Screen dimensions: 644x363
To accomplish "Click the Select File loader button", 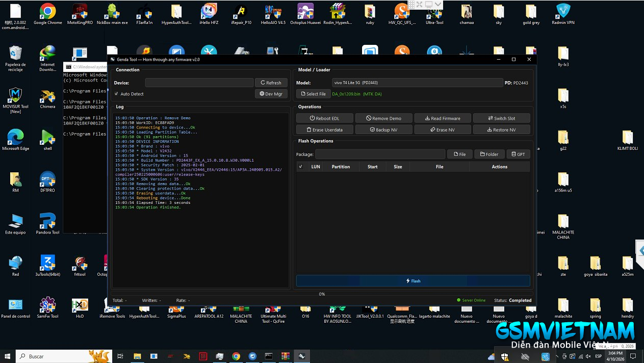I will coord(313,94).
